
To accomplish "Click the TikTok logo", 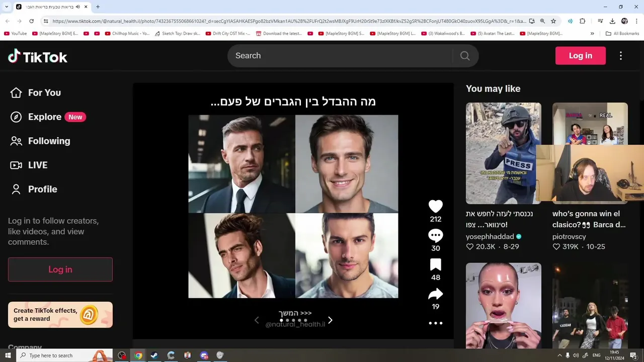I will (38, 56).
